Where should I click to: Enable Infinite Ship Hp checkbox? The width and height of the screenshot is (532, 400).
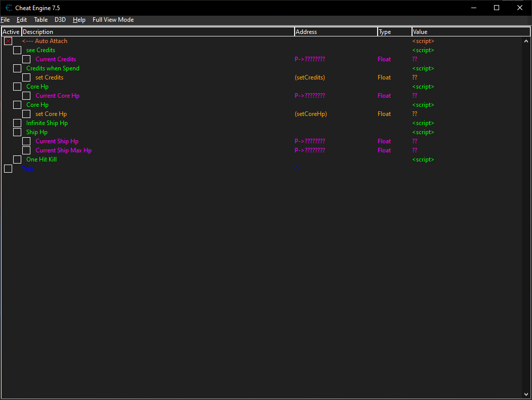pyautogui.click(x=17, y=123)
